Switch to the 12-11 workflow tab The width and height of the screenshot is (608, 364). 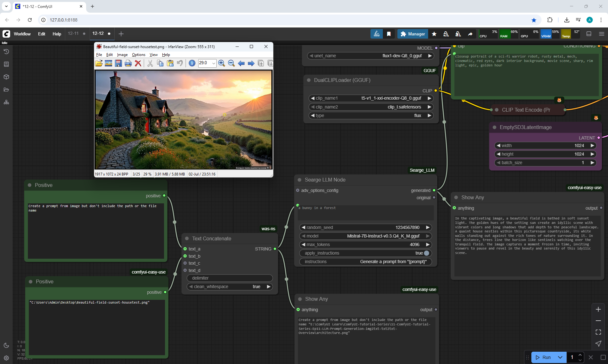(73, 34)
